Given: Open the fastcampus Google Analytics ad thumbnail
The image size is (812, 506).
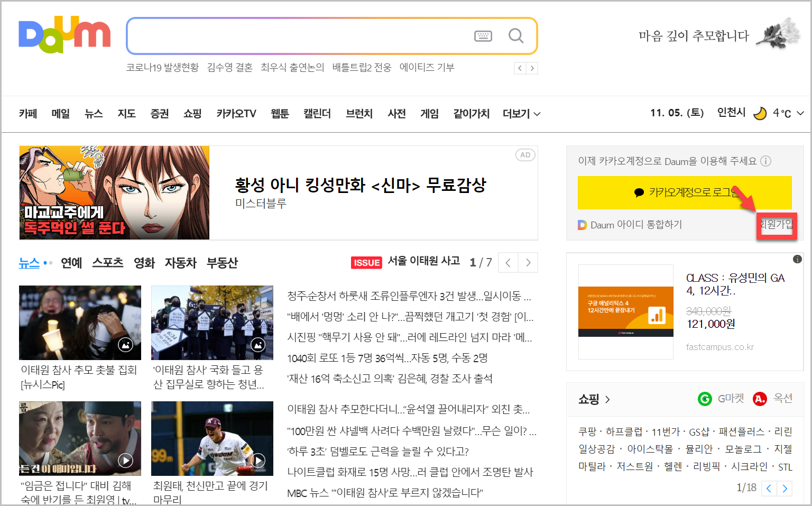Looking at the screenshot, I should point(626,312).
